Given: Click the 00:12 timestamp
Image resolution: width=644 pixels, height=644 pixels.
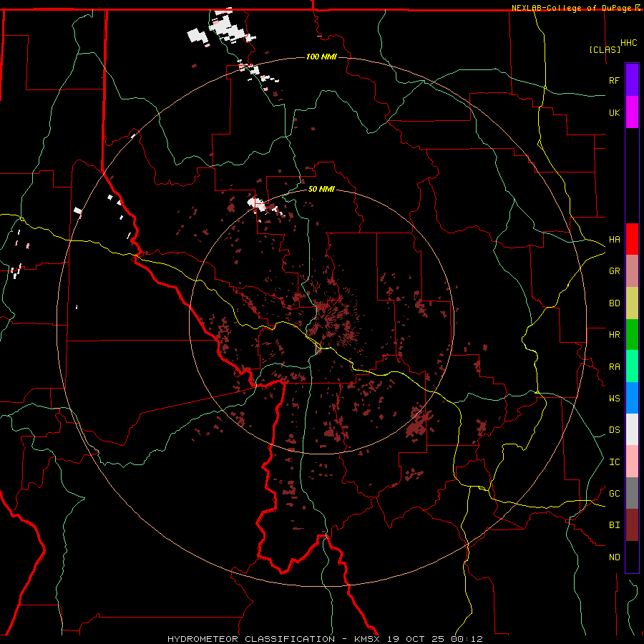Looking at the screenshot, I should click(x=467, y=639).
